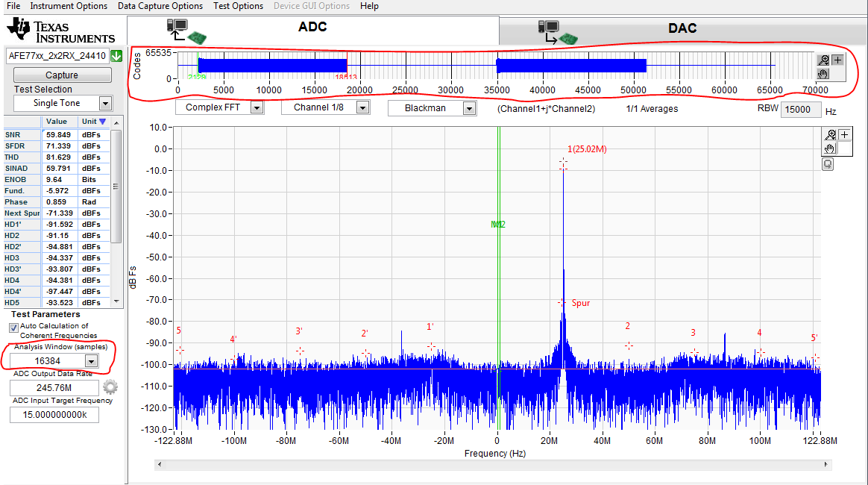
Task: Select the magnifier zoom tool on the FFT plot
Action: pos(831,134)
